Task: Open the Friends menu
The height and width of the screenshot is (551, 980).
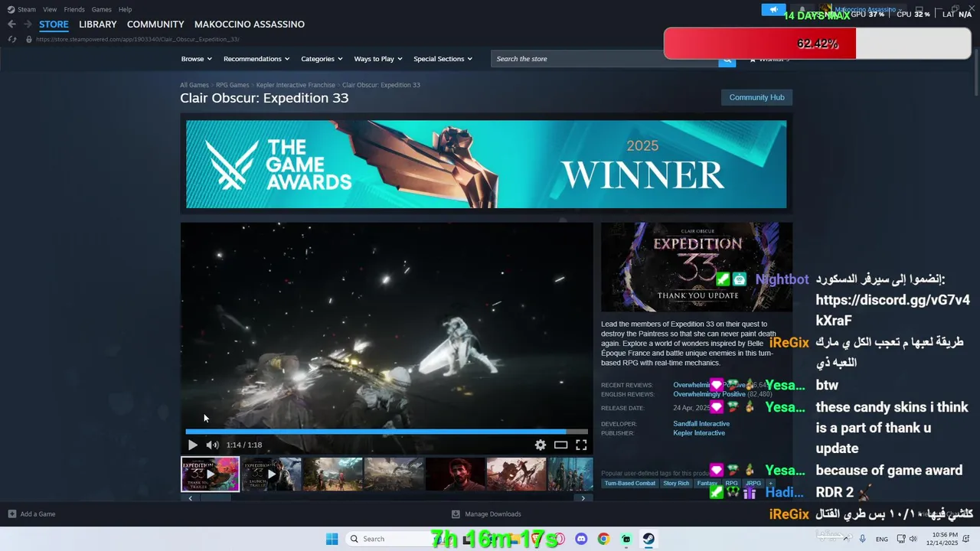Action: point(74,9)
